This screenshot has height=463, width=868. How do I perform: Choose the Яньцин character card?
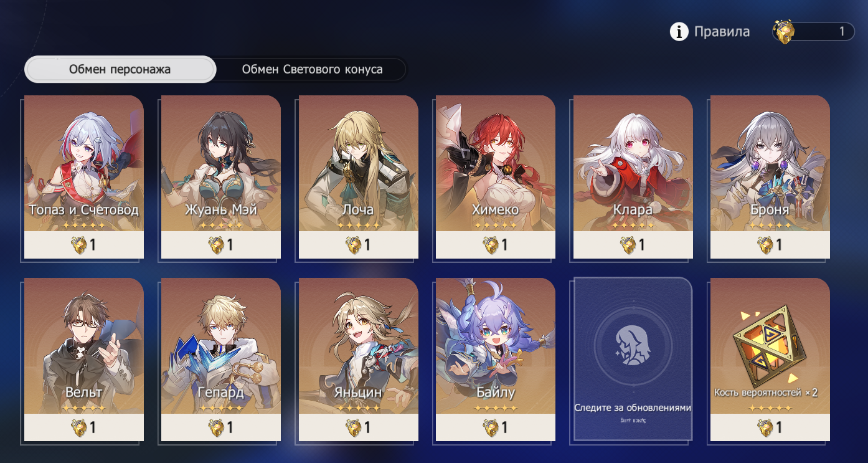click(359, 360)
